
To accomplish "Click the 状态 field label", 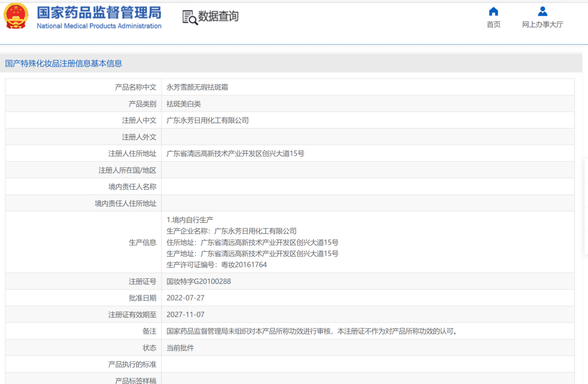I will point(149,348).
